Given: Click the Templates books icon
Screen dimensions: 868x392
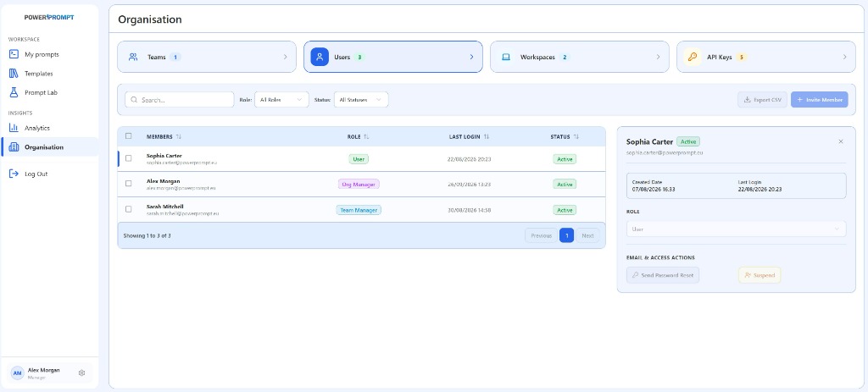Looking at the screenshot, I should (x=14, y=73).
